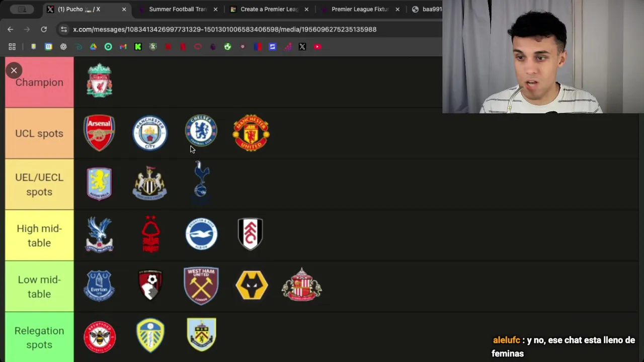Switch to Premier League Fixtures tab
The image size is (644, 362).
click(360, 9)
